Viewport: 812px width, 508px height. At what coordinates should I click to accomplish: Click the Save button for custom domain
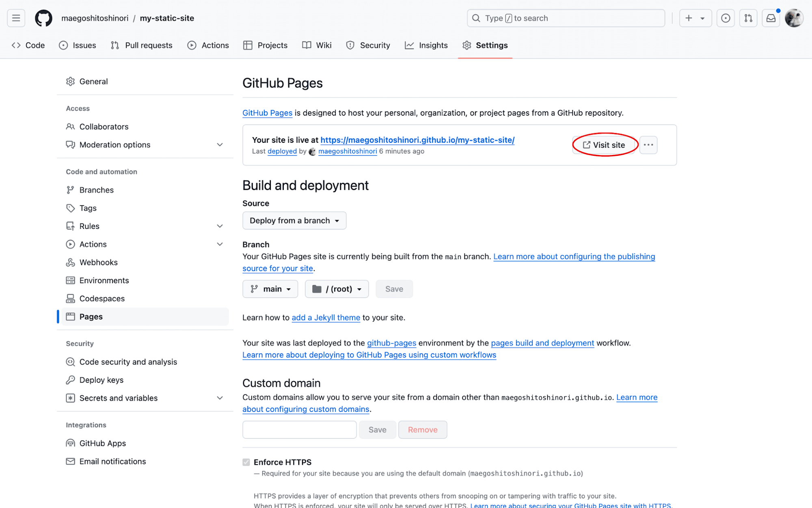(x=378, y=430)
